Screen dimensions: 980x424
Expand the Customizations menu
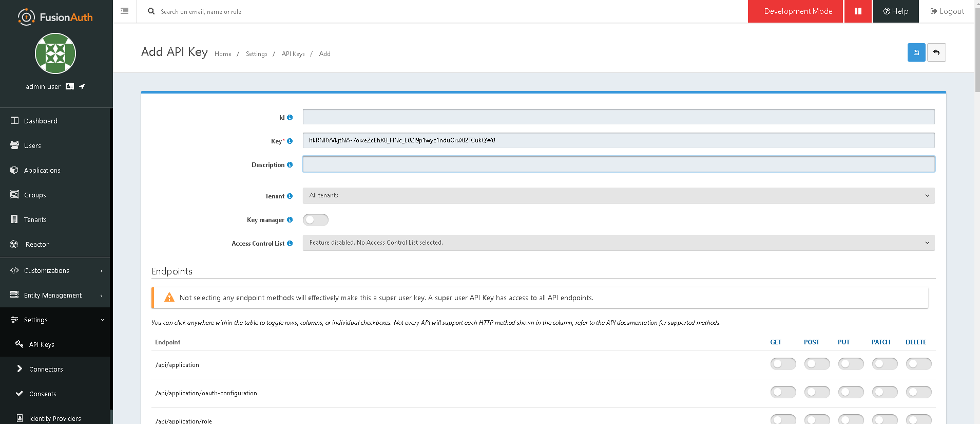[55, 270]
